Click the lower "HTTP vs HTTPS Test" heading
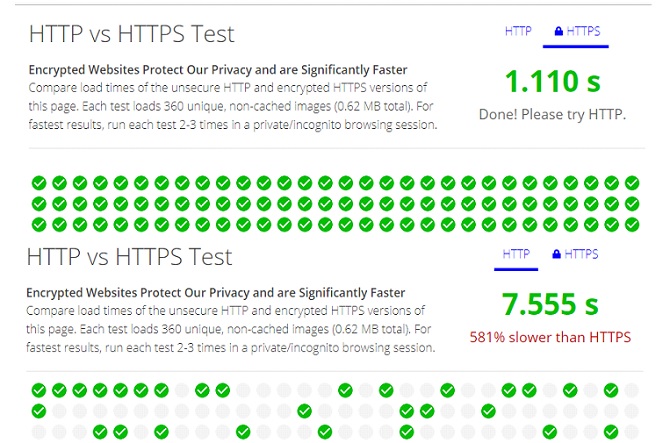Screen dimensions: 670x443 (131, 257)
